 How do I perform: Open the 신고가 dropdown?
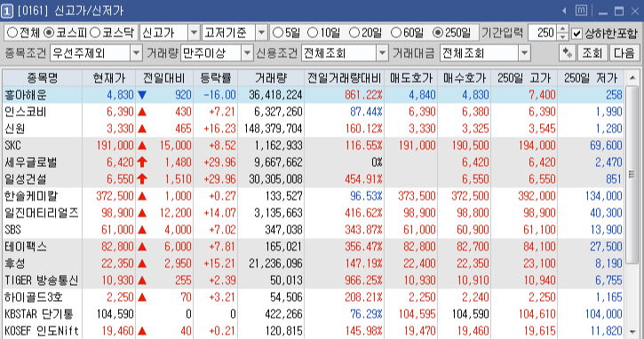click(194, 33)
